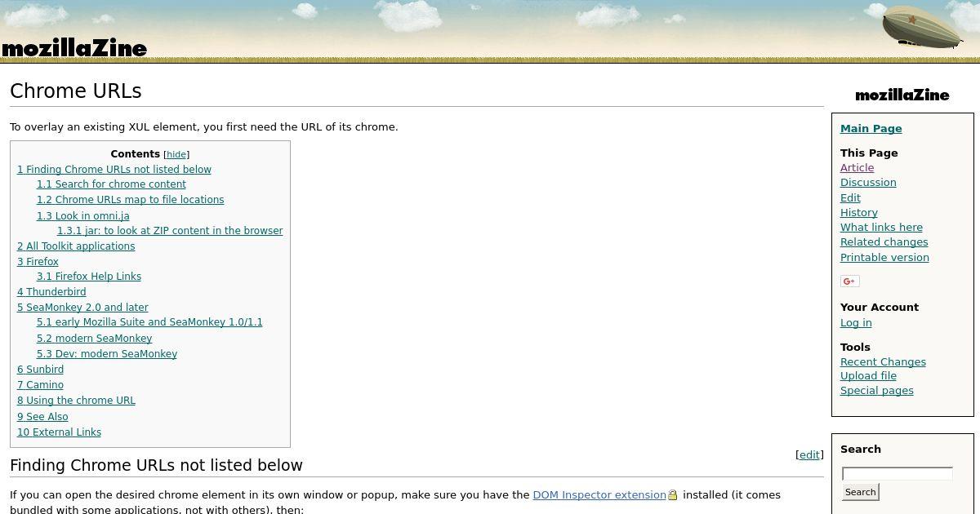The height and width of the screenshot is (514, 980).
Task: Open 3.1 Firefox Help Links
Action: [x=89, y=277]
